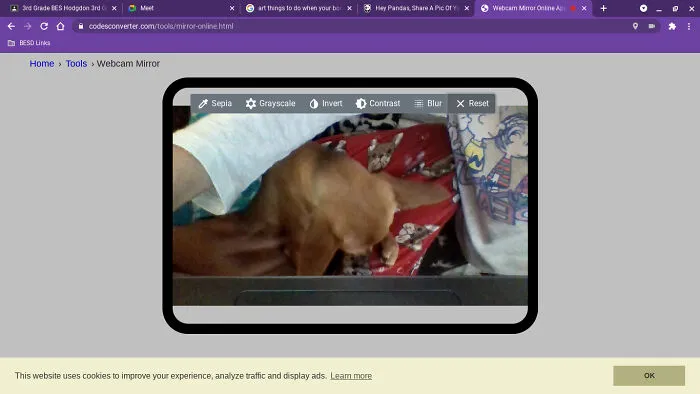Open the camera permission icon
Screen dimensions: 700x394
point(652,26)
